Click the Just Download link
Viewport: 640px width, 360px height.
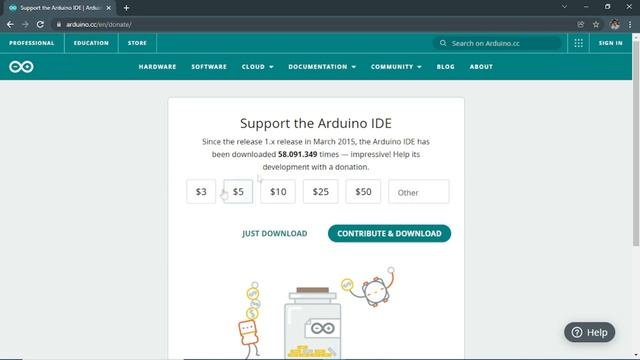pos(275,233)
